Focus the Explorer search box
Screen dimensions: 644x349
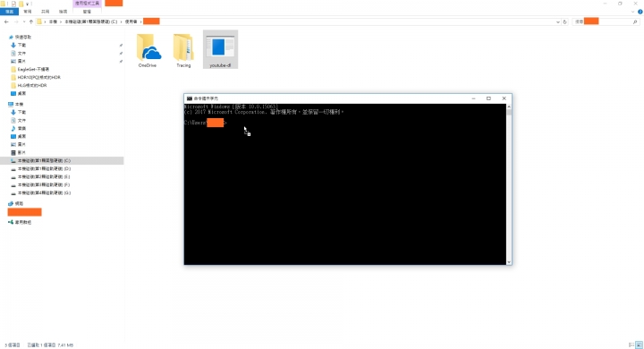click(606, 21)
